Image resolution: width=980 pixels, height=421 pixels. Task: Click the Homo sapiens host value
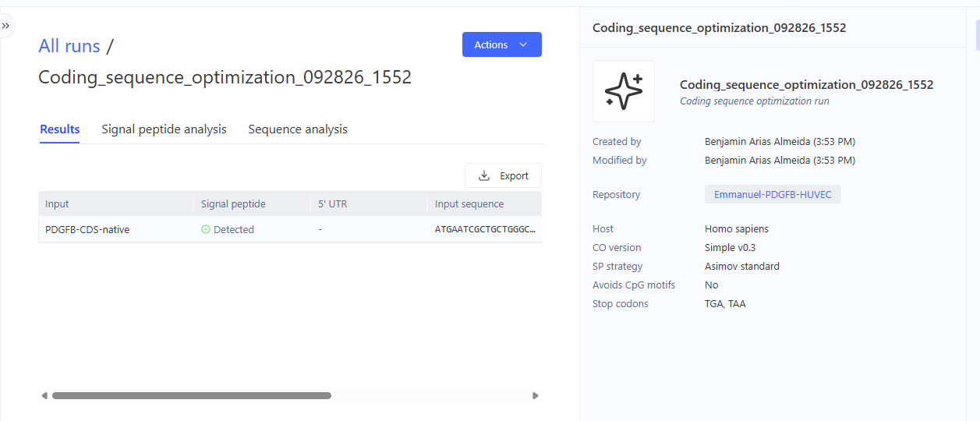(x=737, y=229)
